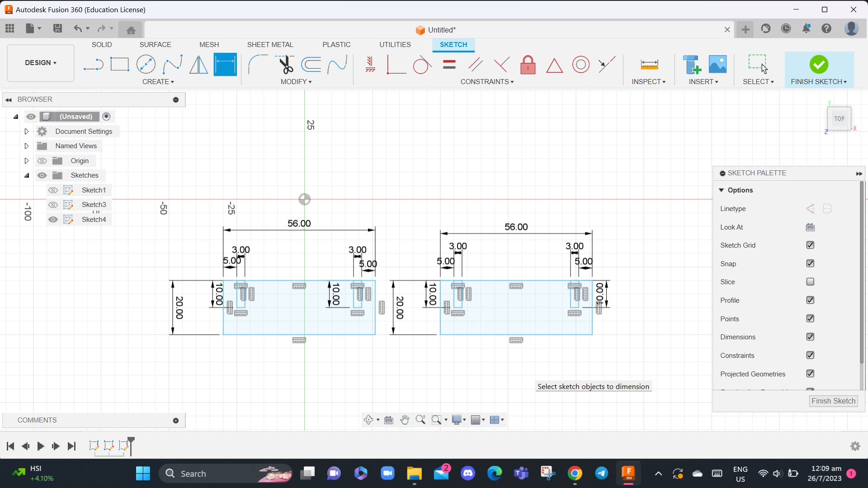Show Sketch1 using its eye icon
The width and height of the screenshot is (868, 488).
click(53, 190)
